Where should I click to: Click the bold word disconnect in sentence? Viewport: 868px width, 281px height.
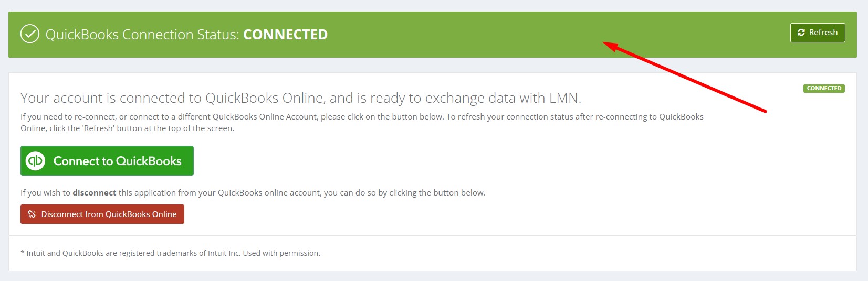coord(95,193)
